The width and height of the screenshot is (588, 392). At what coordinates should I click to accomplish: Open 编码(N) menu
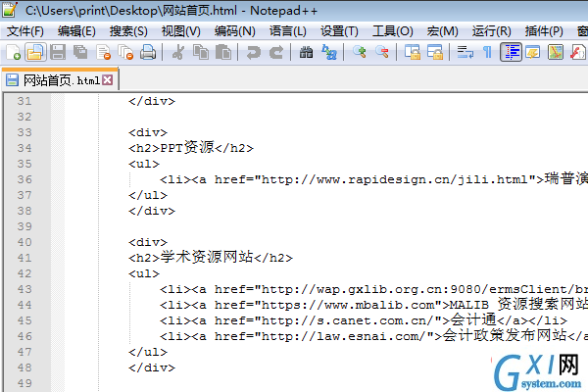point(235,31)
